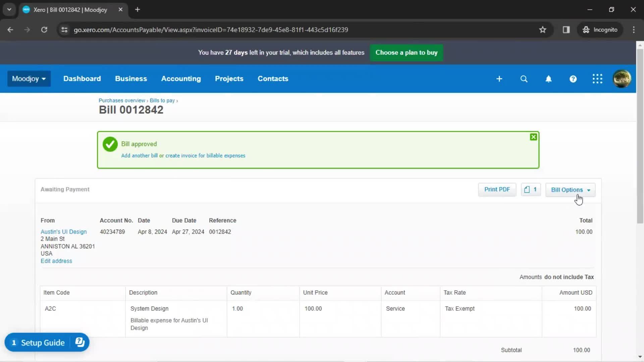Open Austin's UI Design contact link

(x=63, y=232)
